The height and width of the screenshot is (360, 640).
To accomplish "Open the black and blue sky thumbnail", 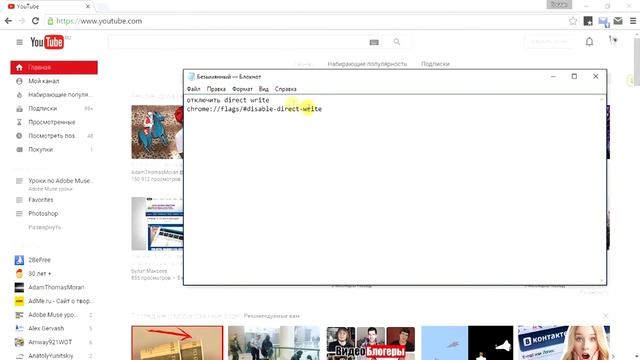I will tap(467, 343).
